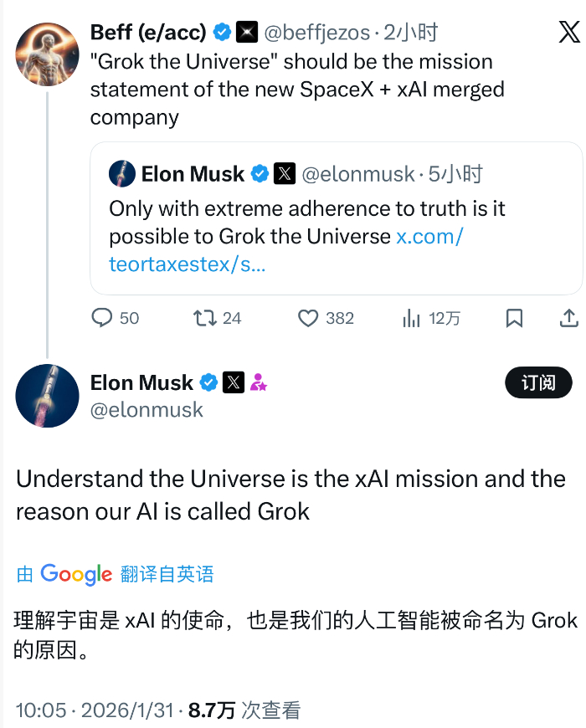The width and height of the screenshot is (586, 728).
Task: Open the view analytics bar chart icon
Action: coord(411,318)
